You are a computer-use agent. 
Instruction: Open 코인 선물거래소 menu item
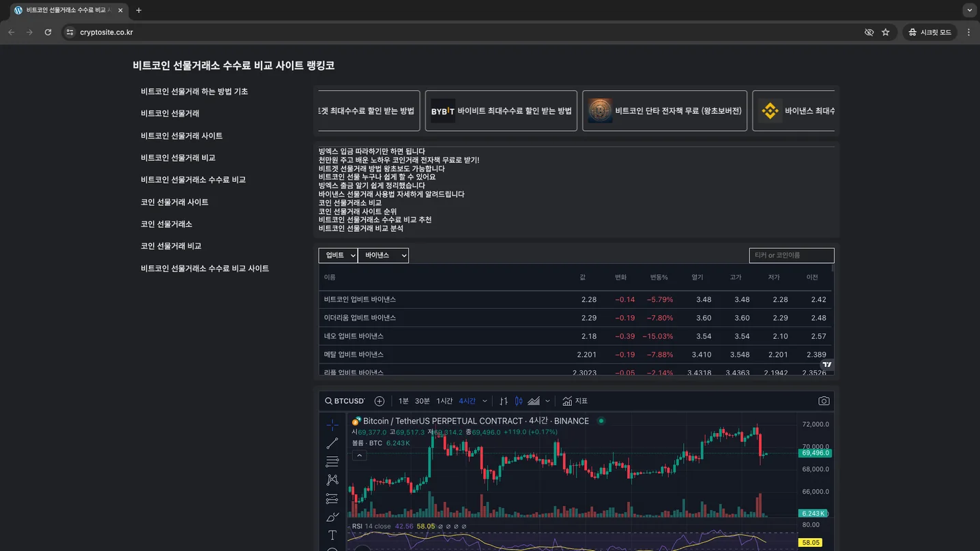click(167, 224)
